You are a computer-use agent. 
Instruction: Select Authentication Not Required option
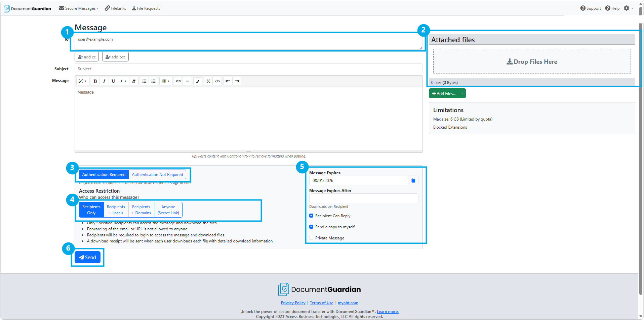(157, 175)
